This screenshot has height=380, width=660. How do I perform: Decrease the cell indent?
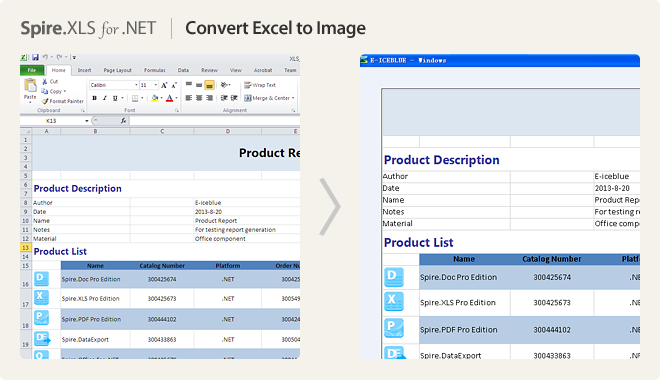[224, 98]
